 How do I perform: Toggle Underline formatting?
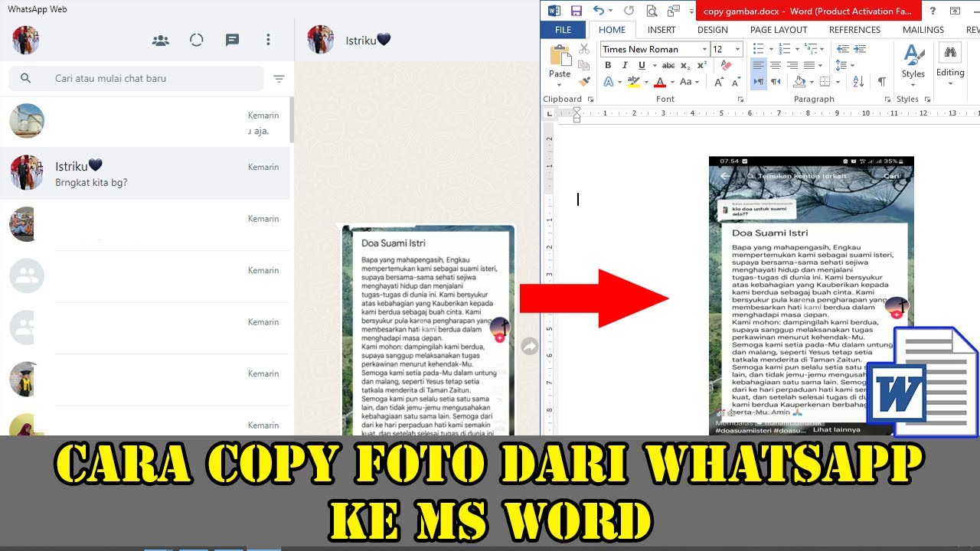(640, 66)
